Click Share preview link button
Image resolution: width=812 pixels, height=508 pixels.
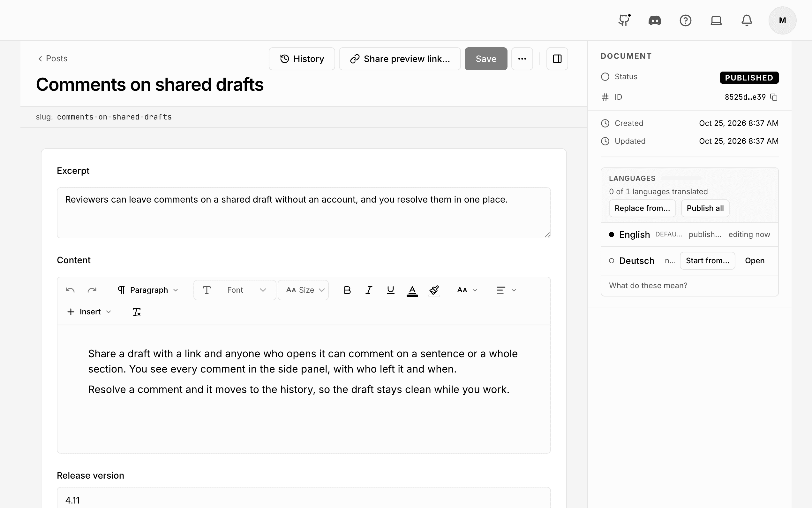click(x=400, y=59)
